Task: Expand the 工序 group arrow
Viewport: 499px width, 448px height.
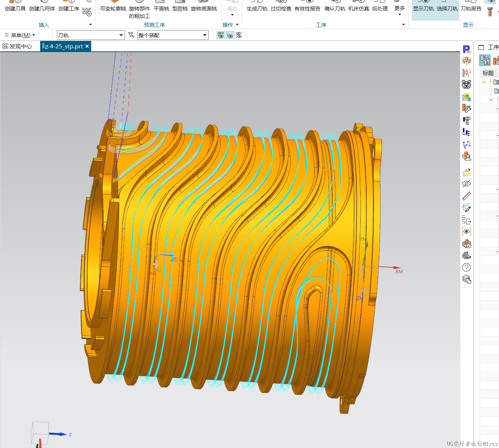Action: tap(403, 25)
